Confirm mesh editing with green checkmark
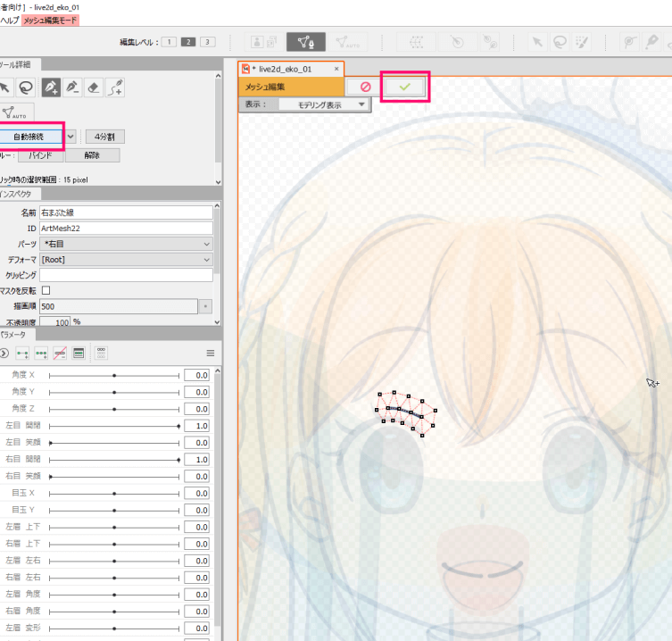 coord(404,87)
